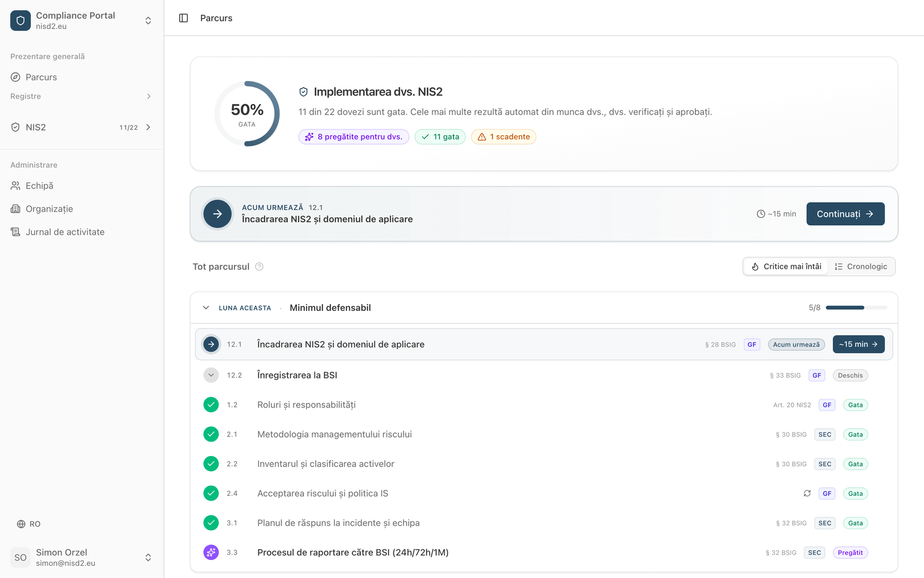Click Gata badge on row 1.2
This screenshot has height=578, width=924.
855,405
